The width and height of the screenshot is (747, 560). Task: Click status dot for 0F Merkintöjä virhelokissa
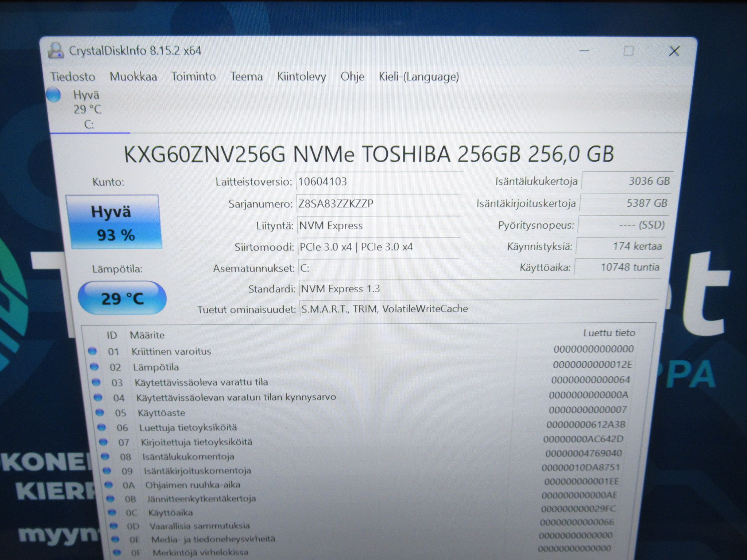coord(117,552)
